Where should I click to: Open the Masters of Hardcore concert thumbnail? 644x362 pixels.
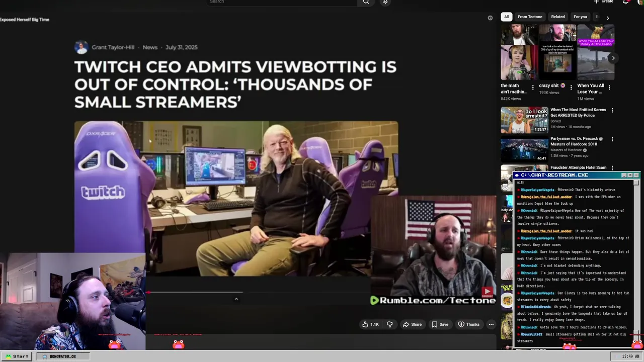(x=524, y=149)
